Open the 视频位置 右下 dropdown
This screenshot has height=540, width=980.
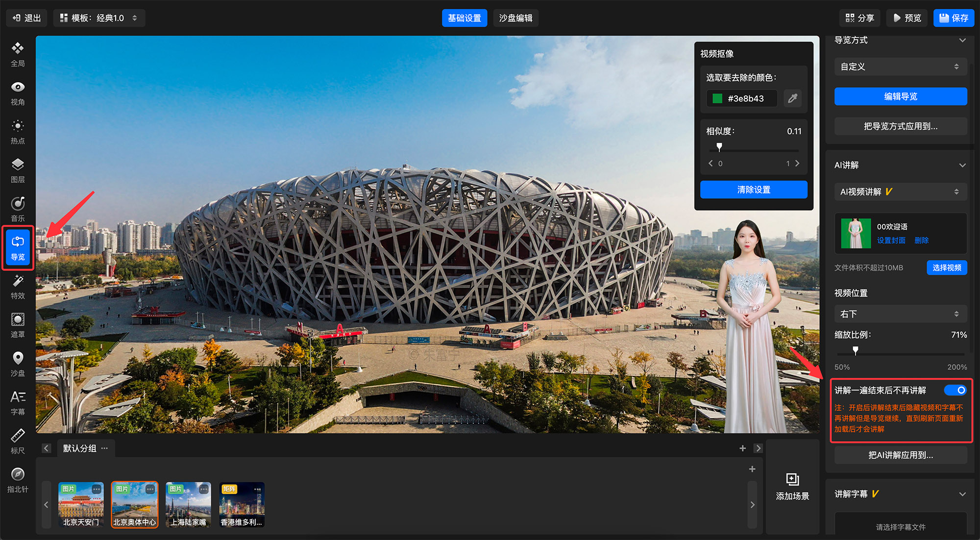coord(900,314)
